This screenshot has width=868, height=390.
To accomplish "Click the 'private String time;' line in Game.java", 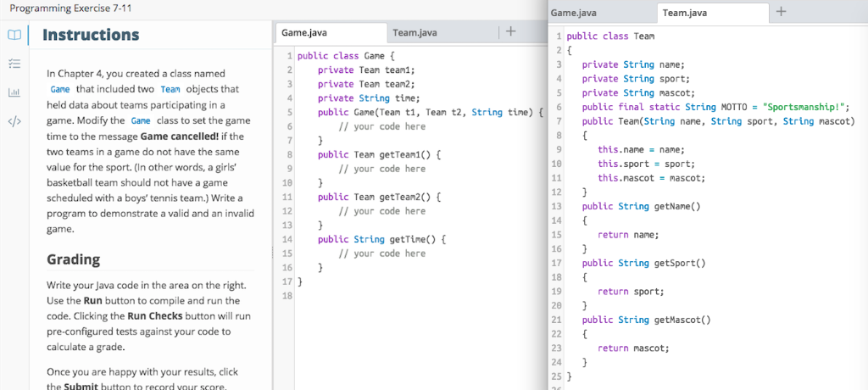I will [369, 98].
